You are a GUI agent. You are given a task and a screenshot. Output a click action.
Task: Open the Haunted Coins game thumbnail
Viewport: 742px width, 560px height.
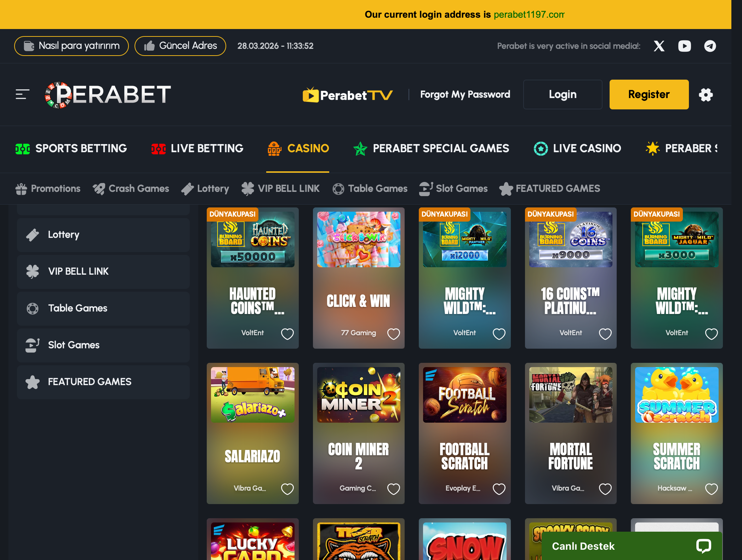click(253, 239)
